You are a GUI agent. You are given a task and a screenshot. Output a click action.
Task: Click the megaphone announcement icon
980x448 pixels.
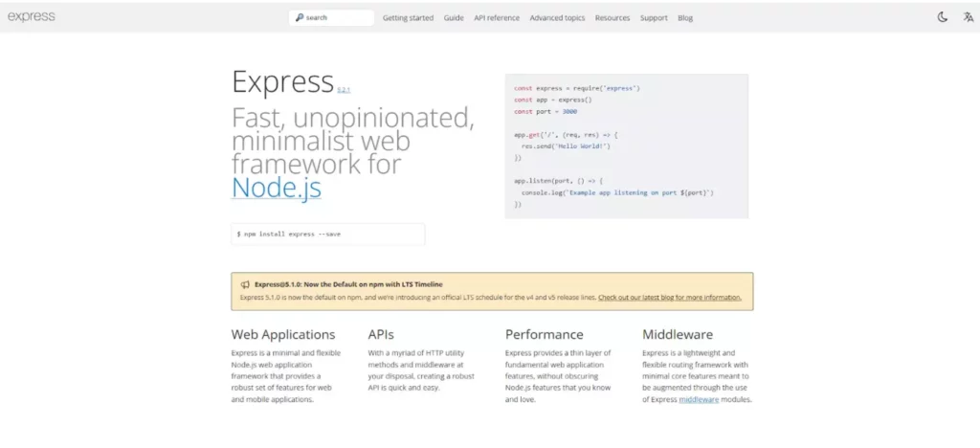click(x=245, y=284)
